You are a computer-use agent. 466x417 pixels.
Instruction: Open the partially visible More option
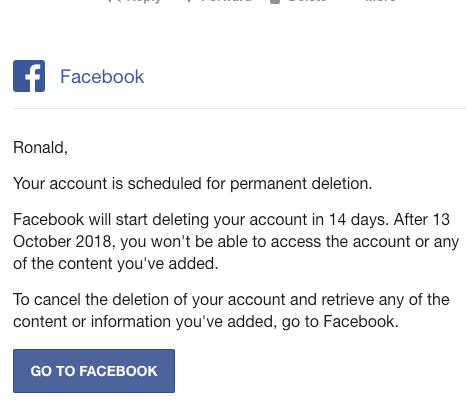(x=381, y=1)
